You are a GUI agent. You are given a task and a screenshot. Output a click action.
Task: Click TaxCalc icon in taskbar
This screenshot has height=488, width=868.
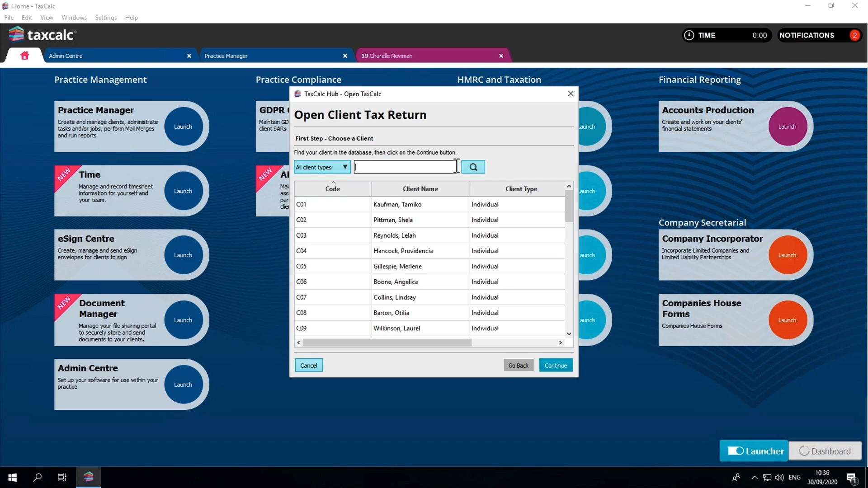pyautogui.click(x=89, y=477)
